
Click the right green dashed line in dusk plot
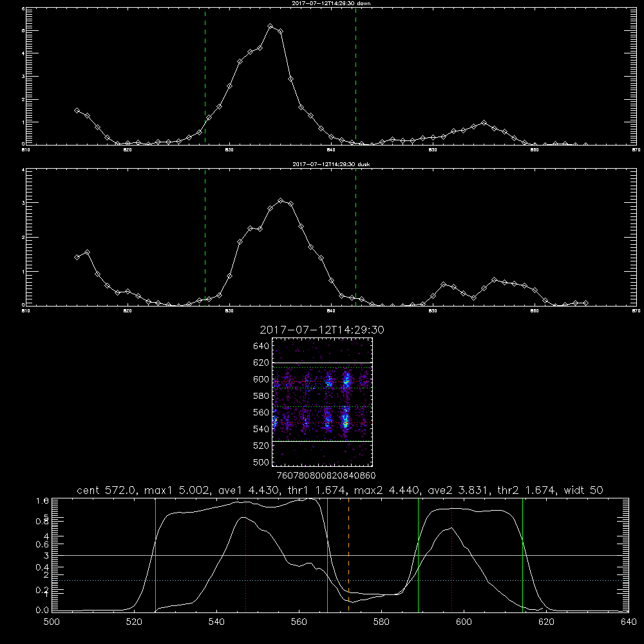(355, 237)
